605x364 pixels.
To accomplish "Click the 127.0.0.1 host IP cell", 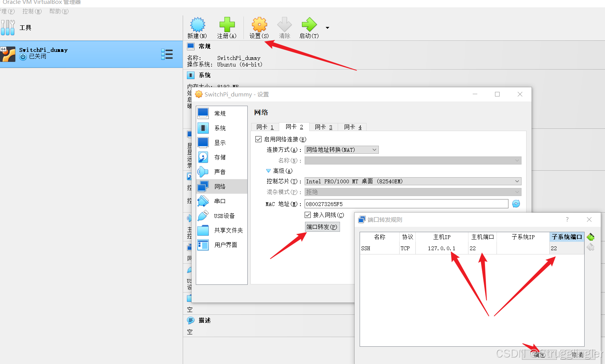I will click(x=442, y=248).
